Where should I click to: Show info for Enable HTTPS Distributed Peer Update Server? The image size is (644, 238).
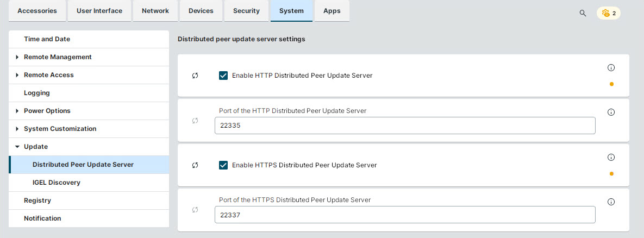(611, 156)
